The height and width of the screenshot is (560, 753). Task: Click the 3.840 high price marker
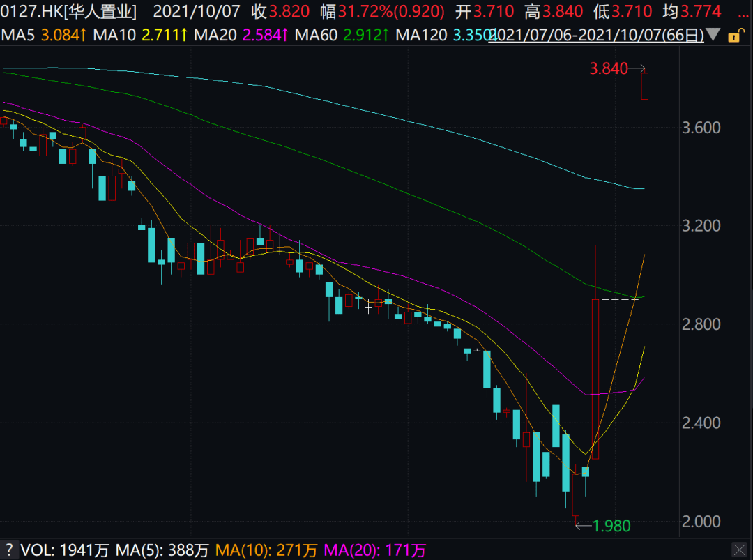pos(608,68)
